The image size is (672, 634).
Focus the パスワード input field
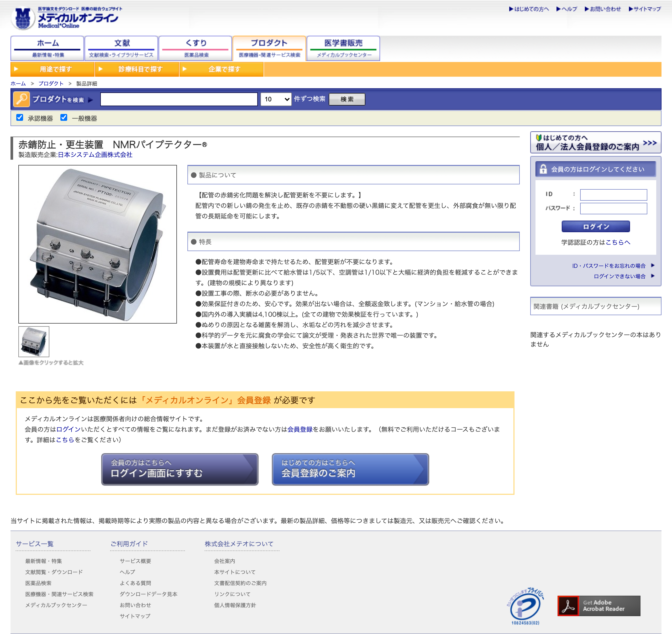click(x=613, y=208)
